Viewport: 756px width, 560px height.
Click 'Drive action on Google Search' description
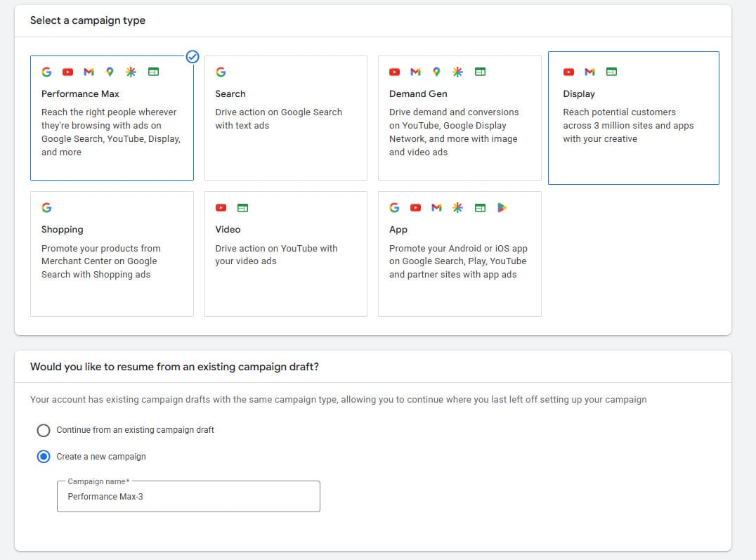(279, 119)
